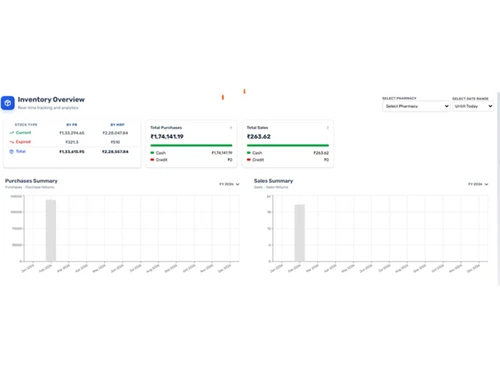Screen dimensions: 500x375
Task: Click the Feb 2024 bar in Purchases Summary
Action: [x=51, y=230]
